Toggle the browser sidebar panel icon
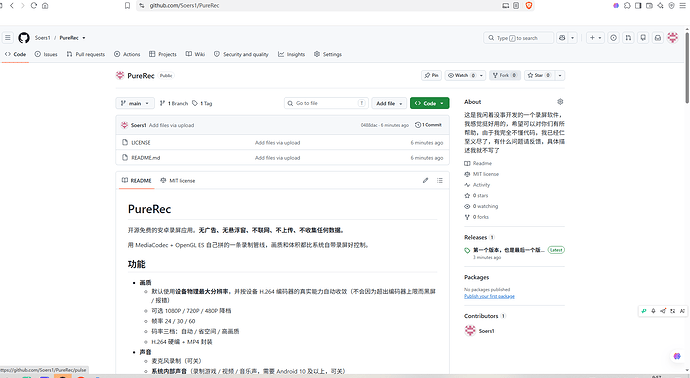The width and height of the screenshot is (690, 378). tap(638, 6)
